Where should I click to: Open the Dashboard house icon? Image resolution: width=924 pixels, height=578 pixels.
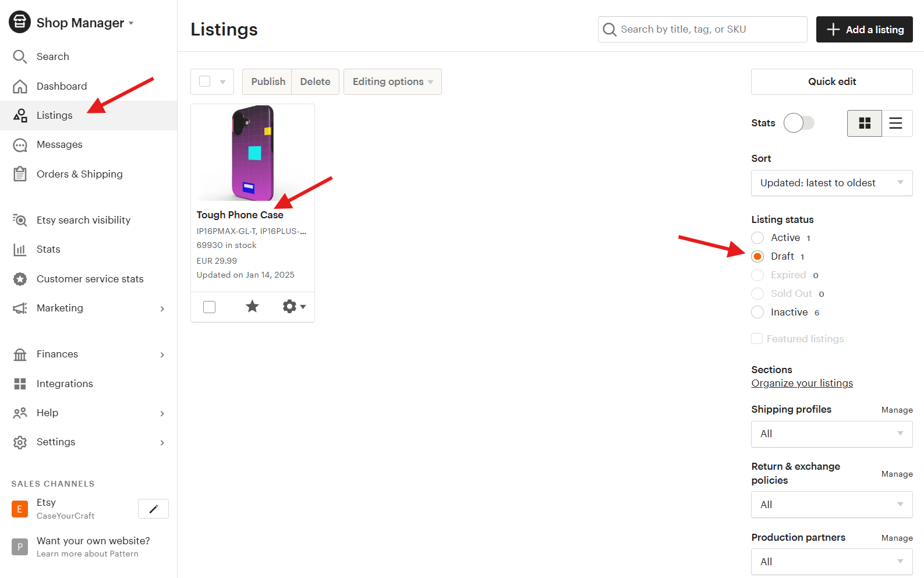20,86
